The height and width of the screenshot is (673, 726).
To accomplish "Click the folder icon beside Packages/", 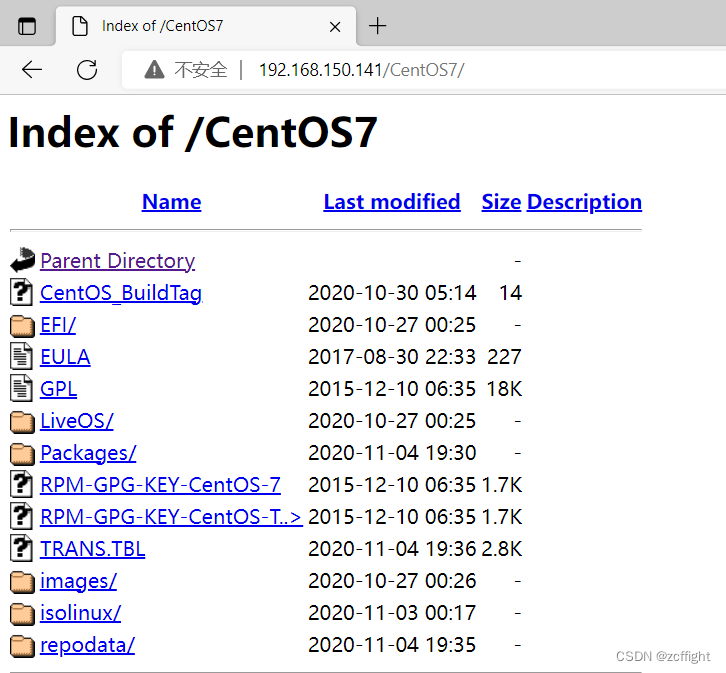I will pos(22,454).
